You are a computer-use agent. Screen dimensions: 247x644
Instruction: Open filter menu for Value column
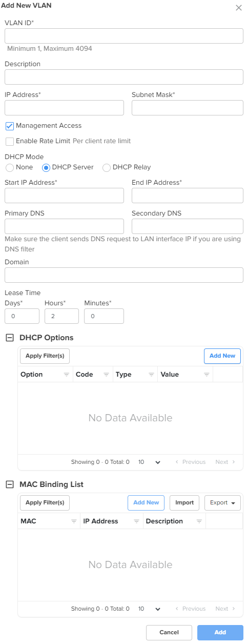pos(206,375)
